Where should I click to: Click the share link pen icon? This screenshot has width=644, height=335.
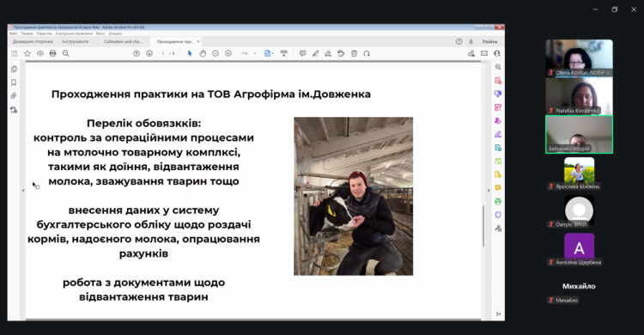[x=471, y=53]
